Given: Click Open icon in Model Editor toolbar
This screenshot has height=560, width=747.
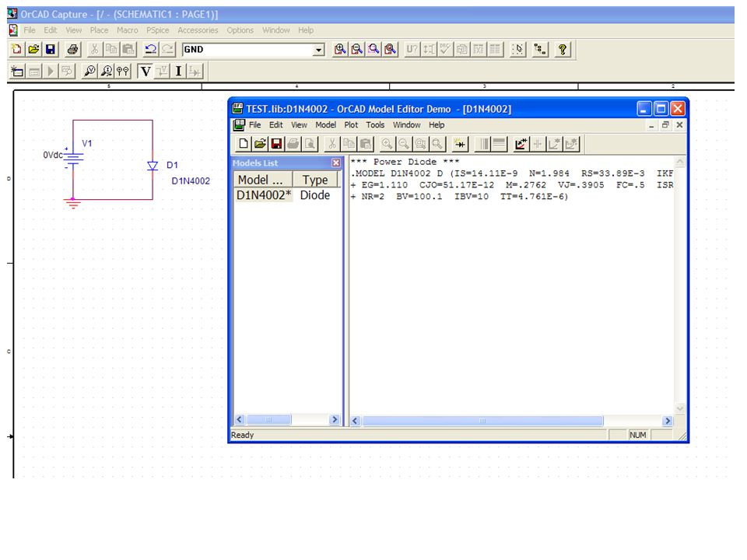Looking at the screenshot, I should pyautogui.click(x=260, y=144).
